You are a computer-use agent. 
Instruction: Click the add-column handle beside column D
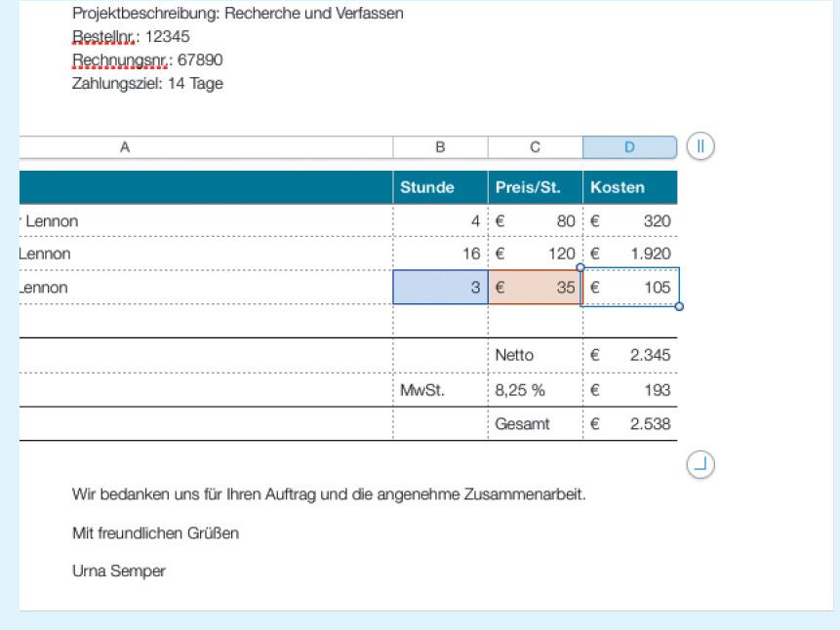700,146
